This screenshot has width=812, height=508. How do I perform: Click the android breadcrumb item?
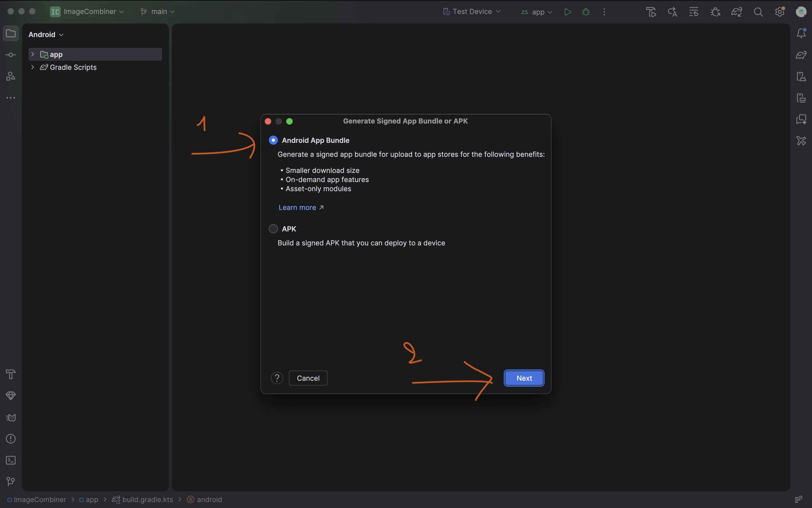click(204, 500)
